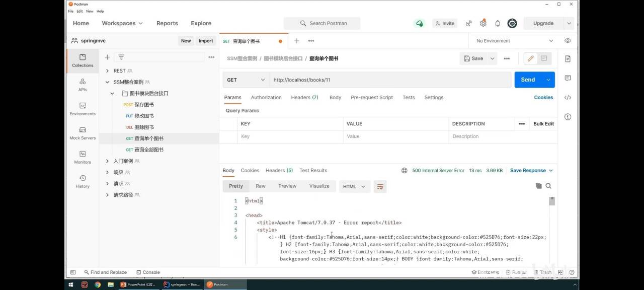Screen dimensions: 644x290
Task: Open the documentation icon in right sidebar
Action: pos(568,59)
